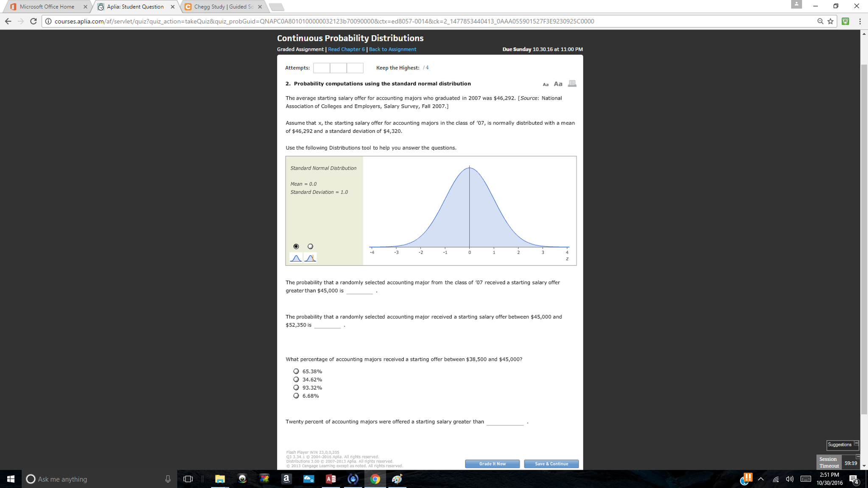This screenshot has height=488, width=868.
Task: Select the 6.68% answer option
Action: coord(296,395)
